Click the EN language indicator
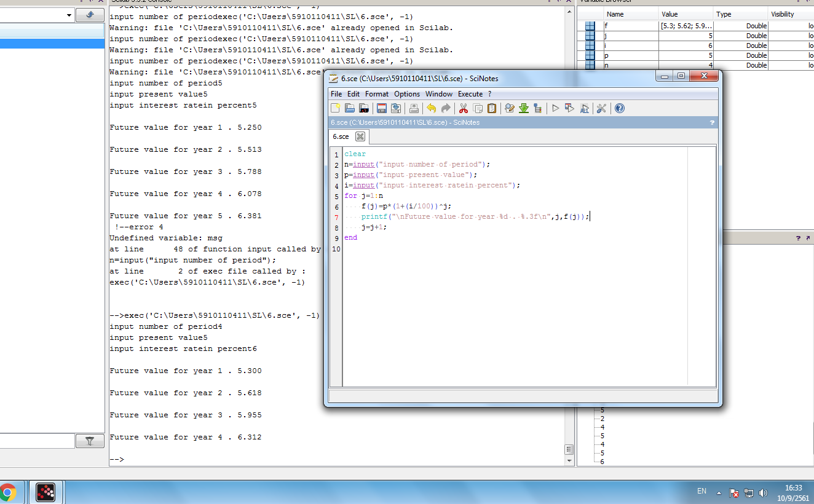The width and height of the screenshot is (814, 504). (701, 492)
